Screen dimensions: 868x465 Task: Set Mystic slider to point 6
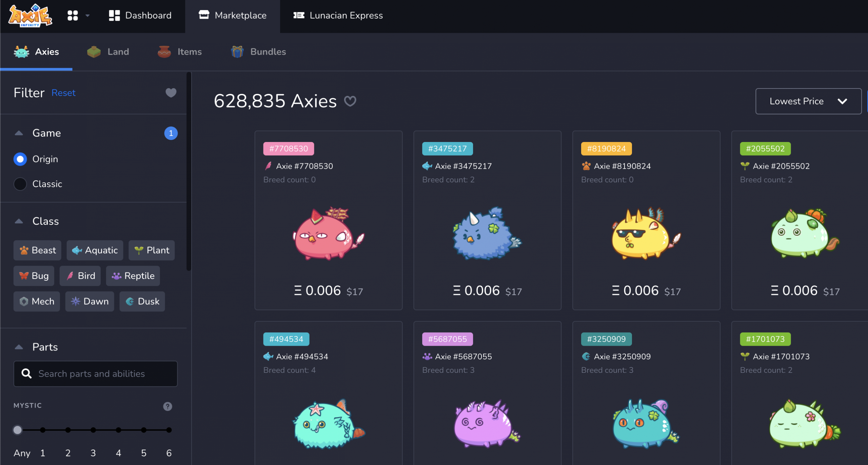pyautogui.click(x=169, y=430)
